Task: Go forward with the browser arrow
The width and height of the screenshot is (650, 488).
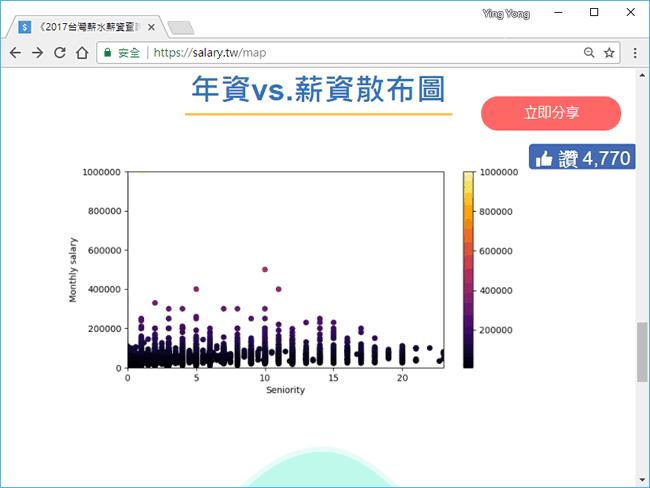Action: click(x=37, y=53)
